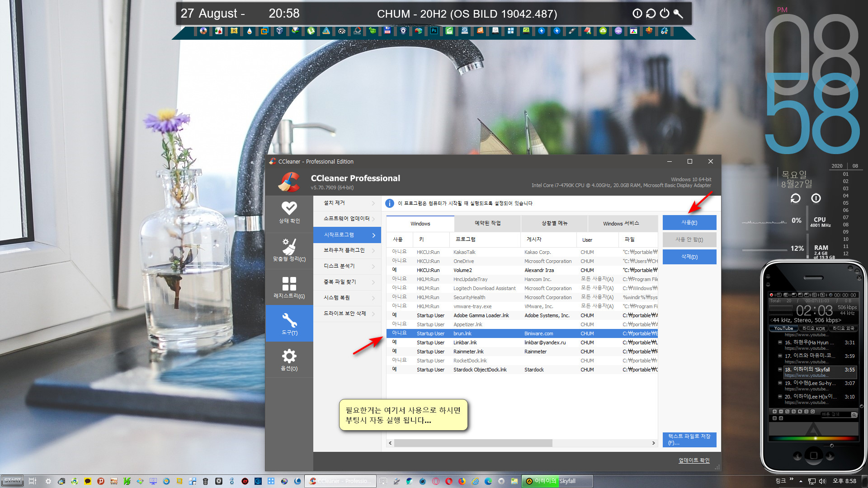Image resolution: width=868 pixels, height=488 pixels.
Task: Click the wrench icon in top bar
Action: tap(678, 14)
